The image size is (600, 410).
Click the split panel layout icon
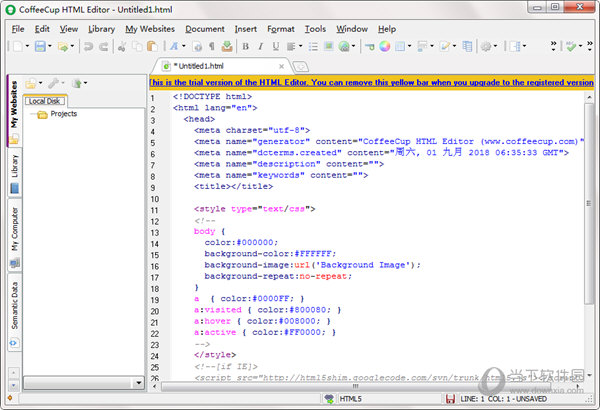pyautogui.click(x=515, y=46)
